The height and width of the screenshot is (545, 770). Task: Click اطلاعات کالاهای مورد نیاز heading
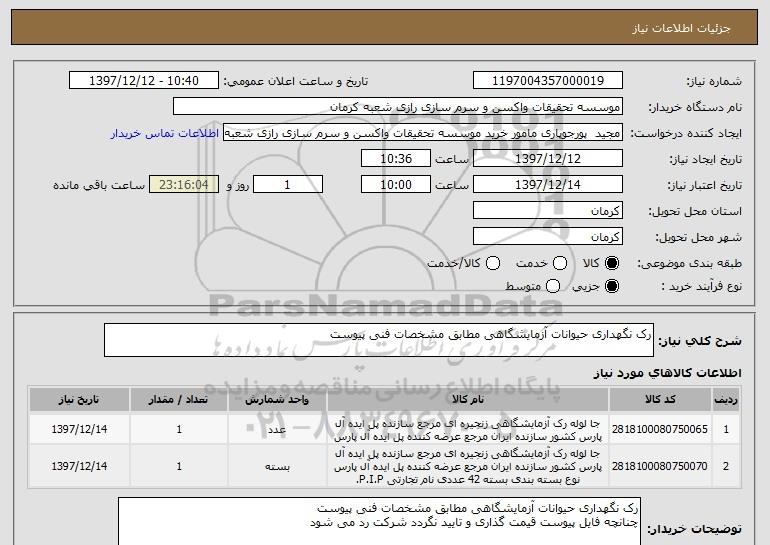tap(667, 373)
